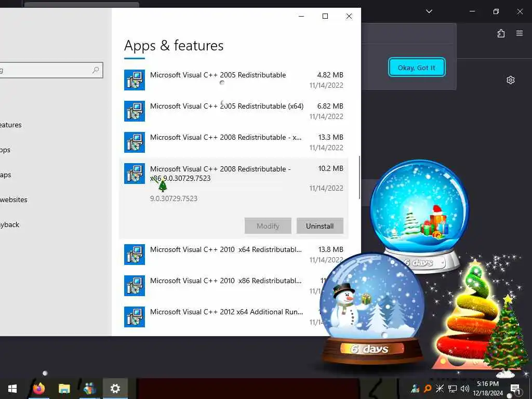
Task: Click the 6.82 MB size value
Action: 330,106
